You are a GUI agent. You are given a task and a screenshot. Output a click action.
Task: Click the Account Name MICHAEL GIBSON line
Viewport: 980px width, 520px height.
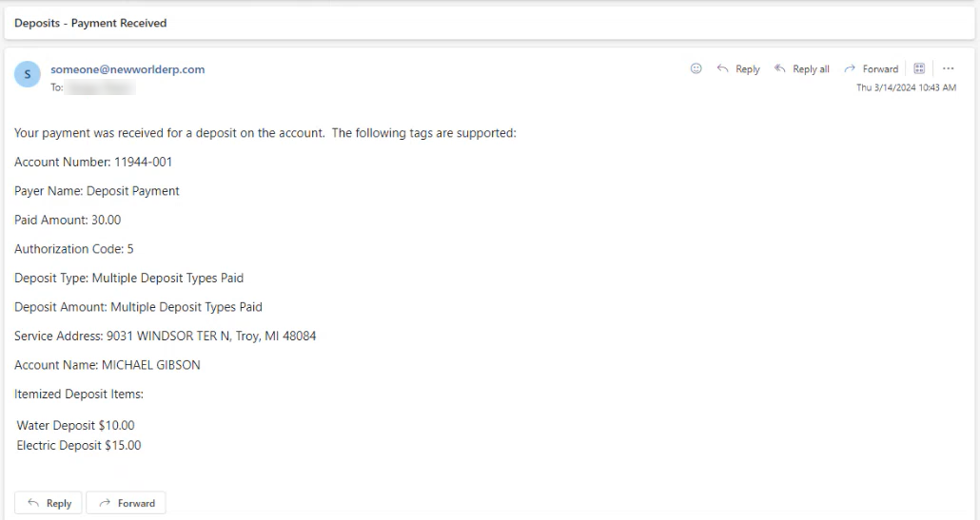click(108, 364)
